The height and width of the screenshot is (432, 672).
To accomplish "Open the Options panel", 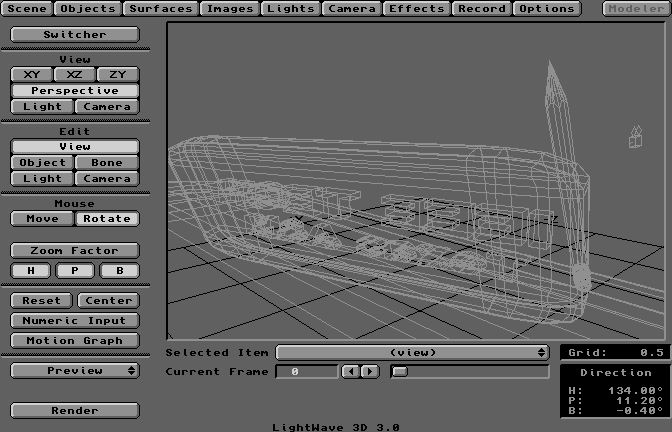I will 547,9.
